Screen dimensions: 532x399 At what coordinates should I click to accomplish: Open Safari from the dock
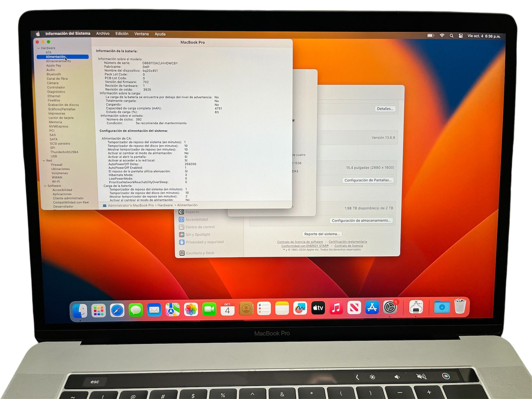(x=117, y=310)
